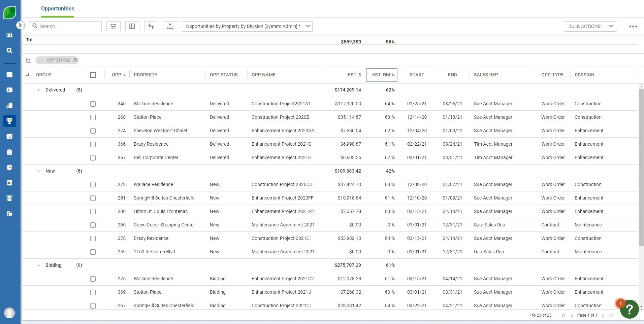Collapse the Delivered group
The image size is (644, 324).
38,90
